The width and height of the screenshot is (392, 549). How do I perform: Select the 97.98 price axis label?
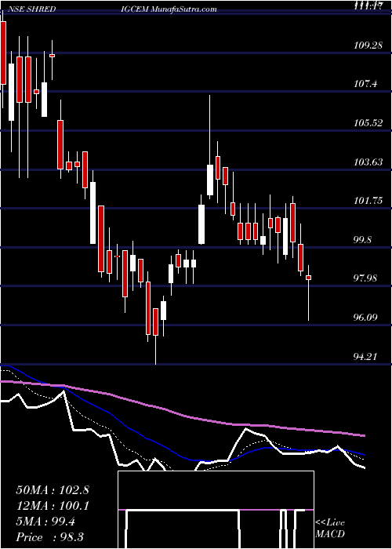point(367,278)
